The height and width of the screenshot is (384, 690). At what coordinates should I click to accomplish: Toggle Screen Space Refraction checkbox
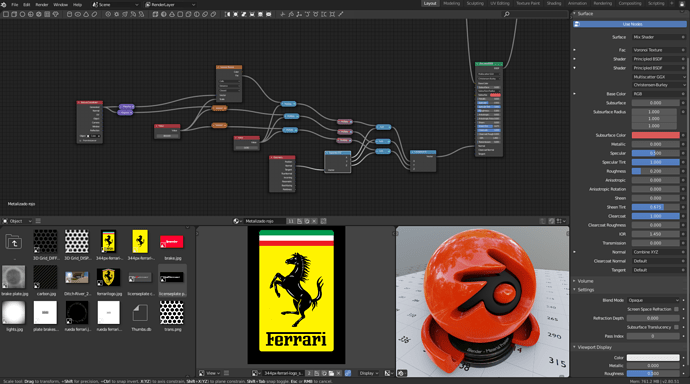[676, 309]
